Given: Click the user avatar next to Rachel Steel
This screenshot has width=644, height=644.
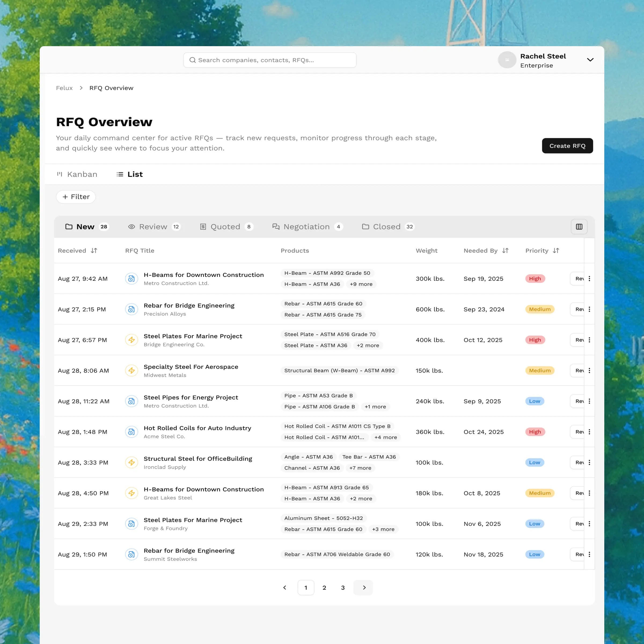Looking at the screenshot, I should [507, 60].
